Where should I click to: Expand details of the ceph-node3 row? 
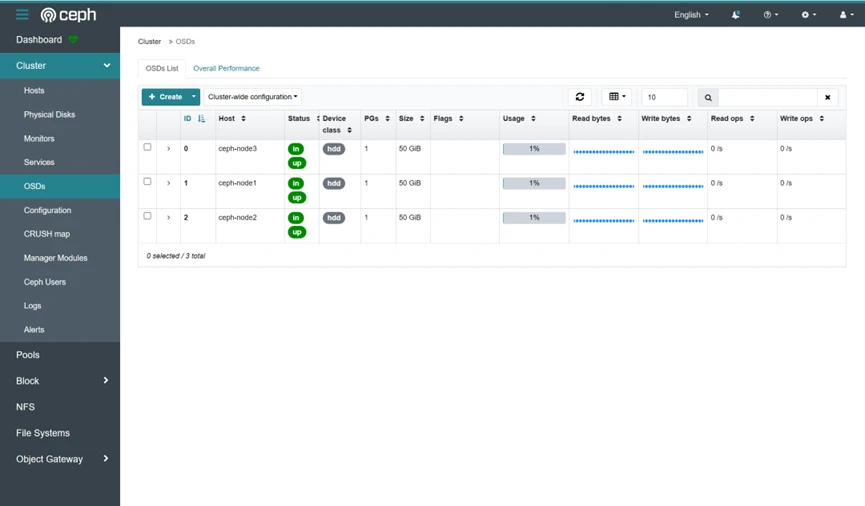pos(168,149)
